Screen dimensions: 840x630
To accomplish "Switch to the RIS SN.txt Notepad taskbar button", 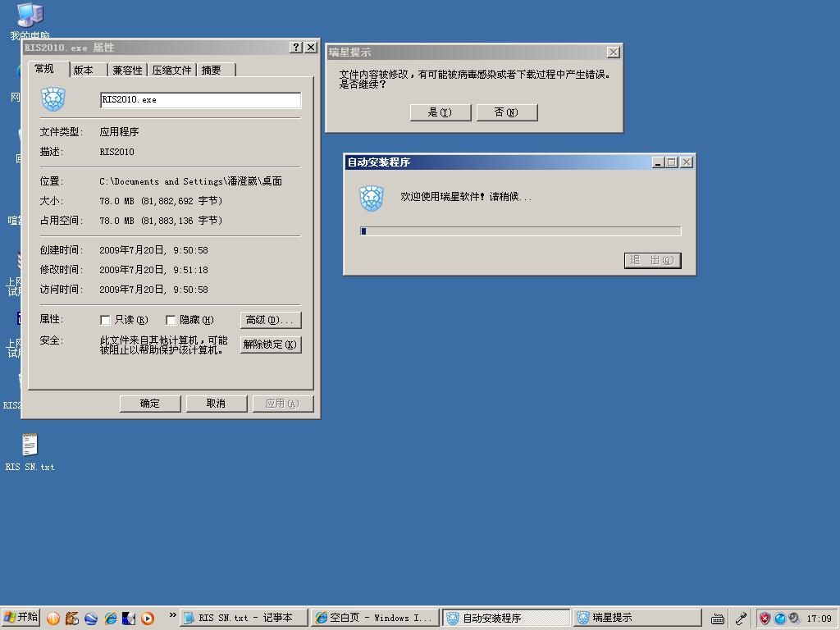I will point(244,619).
